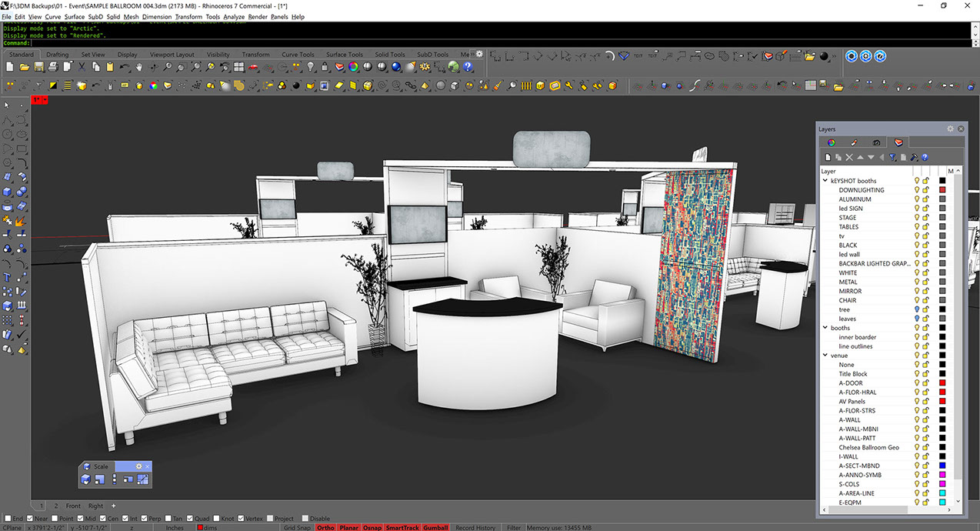Click the Undo arrow icon
The width and height of the screenshot is (980, 531).
125,67
